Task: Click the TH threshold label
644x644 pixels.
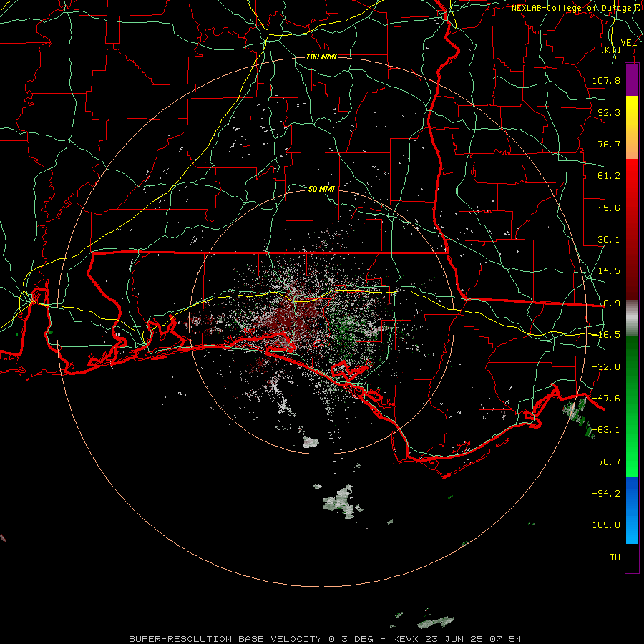Action: [x=615, y=557]
